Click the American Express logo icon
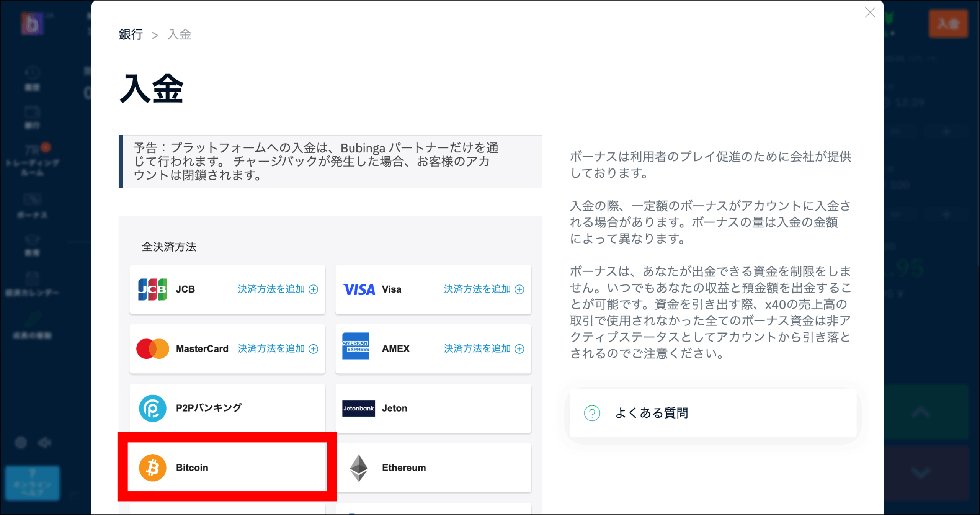 point(356,346)
